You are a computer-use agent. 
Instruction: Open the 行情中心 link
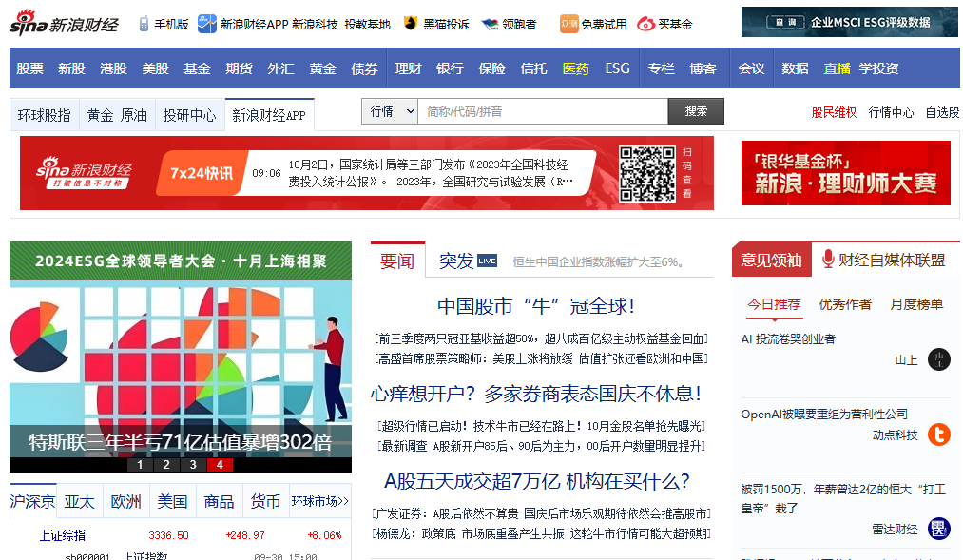pos(891,112)
